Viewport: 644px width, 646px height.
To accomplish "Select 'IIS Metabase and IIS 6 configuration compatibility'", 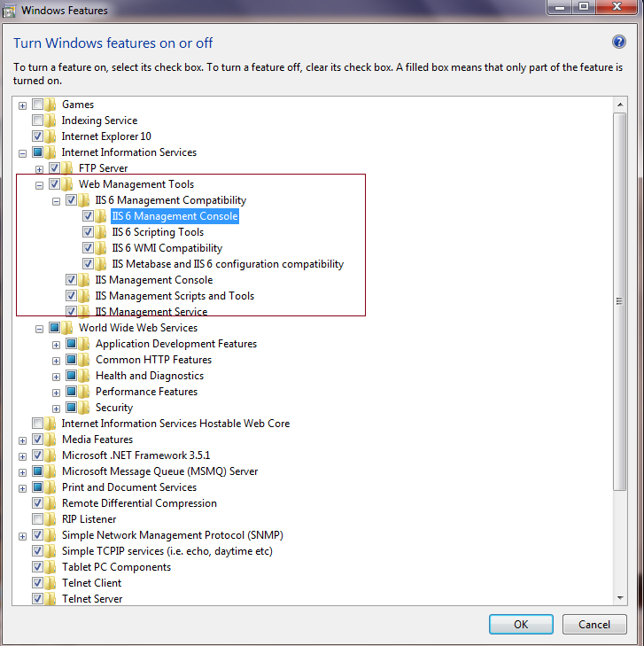I will (x=228, y=264).
